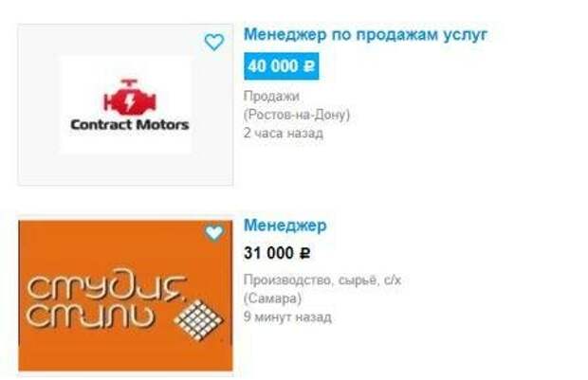Click the Самара location text
Image resolution: width=588 pixels, height=380 pixels.
[x=272, y=299]
